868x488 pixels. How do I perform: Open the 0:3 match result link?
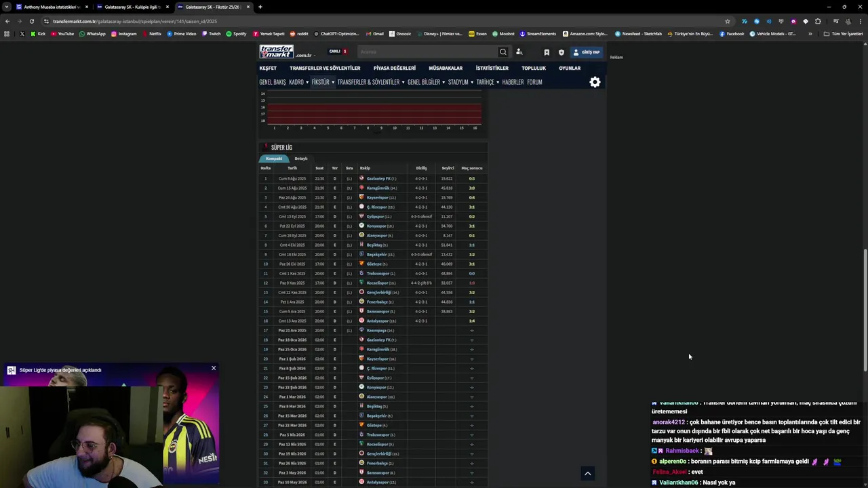click(471, 178)
